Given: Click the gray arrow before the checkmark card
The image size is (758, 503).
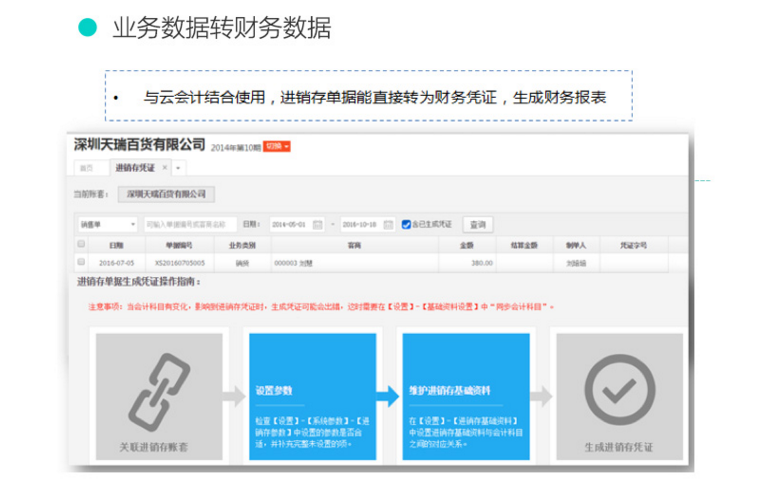Looking at the screenshot, I should (541, 396).
